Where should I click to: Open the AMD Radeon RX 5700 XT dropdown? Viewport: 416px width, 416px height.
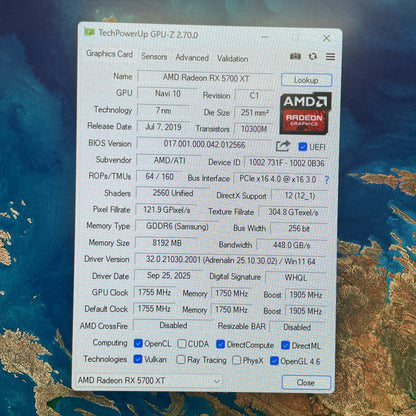click(148, 380)
